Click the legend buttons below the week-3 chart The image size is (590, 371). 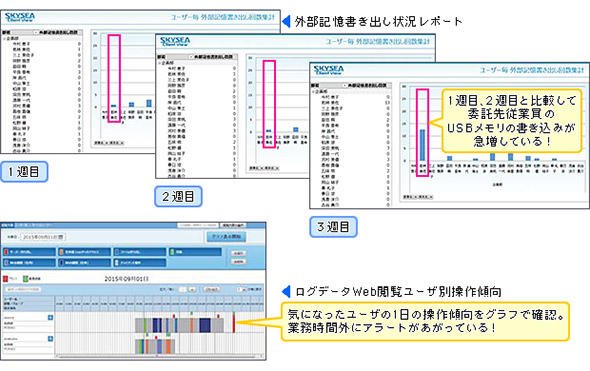click(418, 197)
